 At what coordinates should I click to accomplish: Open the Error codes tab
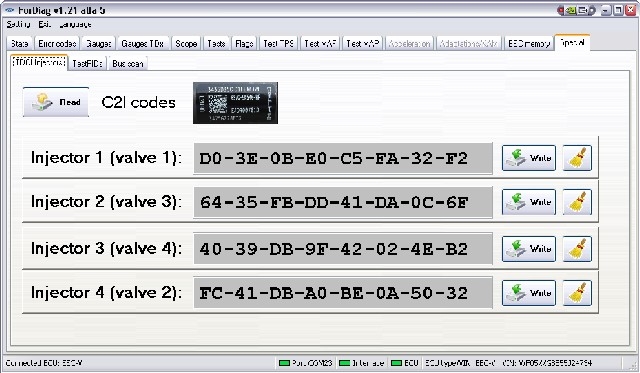[57, 43]
